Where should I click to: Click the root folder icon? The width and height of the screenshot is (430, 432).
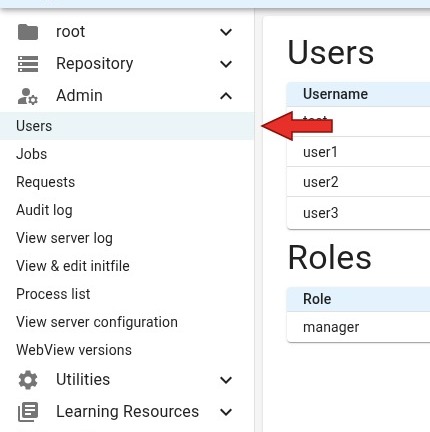tap(28, 32)
